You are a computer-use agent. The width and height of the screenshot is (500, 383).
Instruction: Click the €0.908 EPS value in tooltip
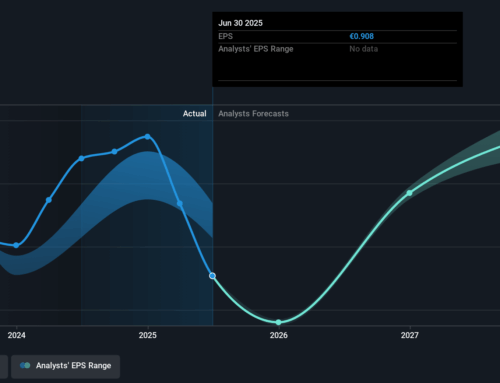[x=362, y=36]
